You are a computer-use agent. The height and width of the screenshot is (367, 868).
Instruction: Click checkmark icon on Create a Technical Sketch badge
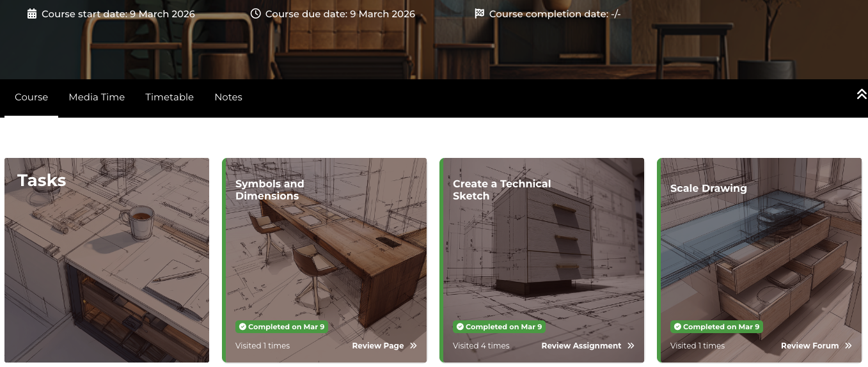point(460,327)
